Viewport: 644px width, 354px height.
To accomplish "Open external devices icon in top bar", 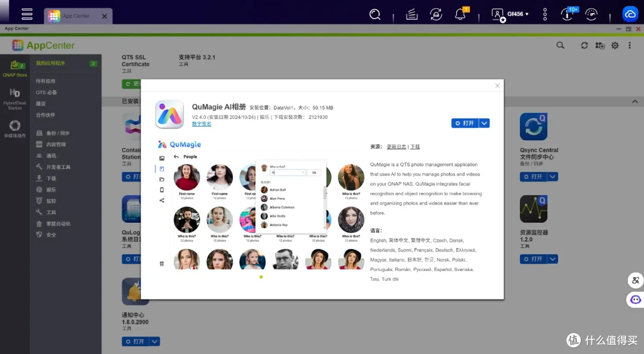I will pyautogui.click(x=436, y=14).
